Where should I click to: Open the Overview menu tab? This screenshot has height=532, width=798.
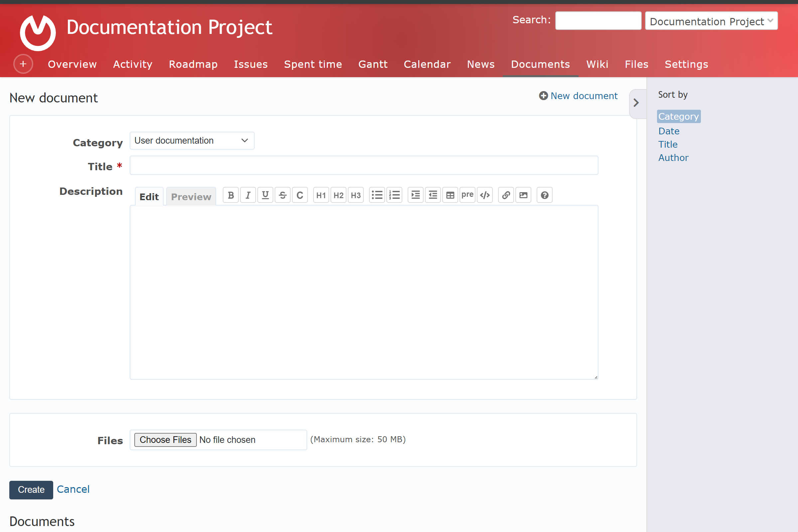pyautogui.click(x=72, y=64)
